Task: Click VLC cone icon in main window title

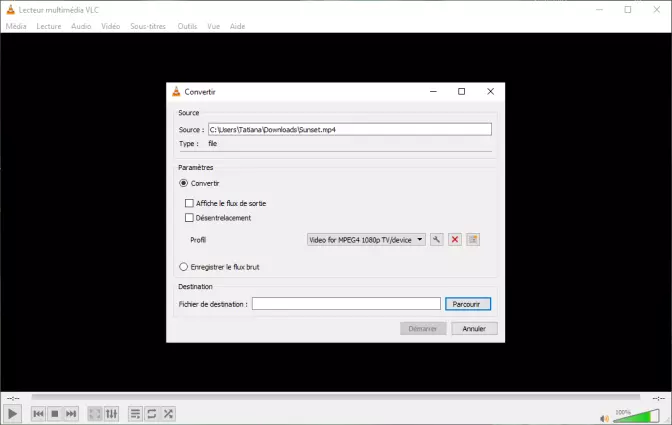Action: point(10,9)
